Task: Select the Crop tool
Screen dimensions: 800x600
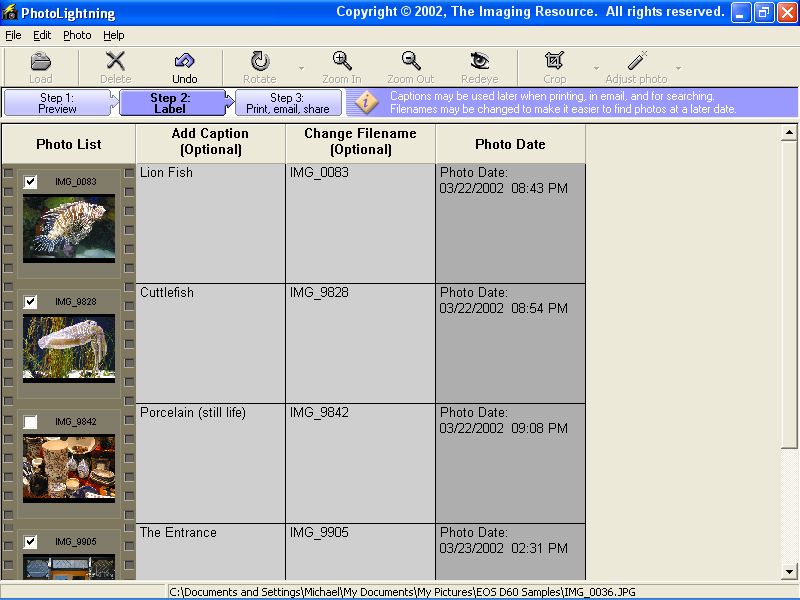Action: pyautogui.click(x=554, y=62)
